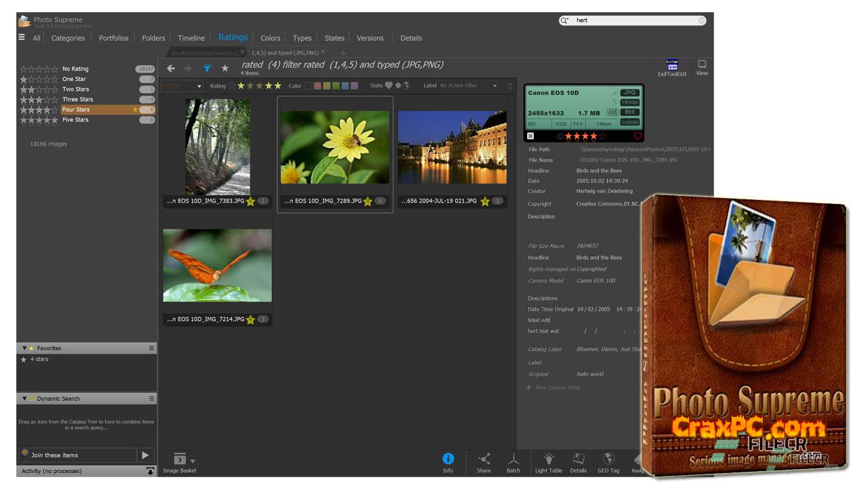Switch to the Timeline tab
Screen dimensions: 868x488
click(x=191, y=38)
